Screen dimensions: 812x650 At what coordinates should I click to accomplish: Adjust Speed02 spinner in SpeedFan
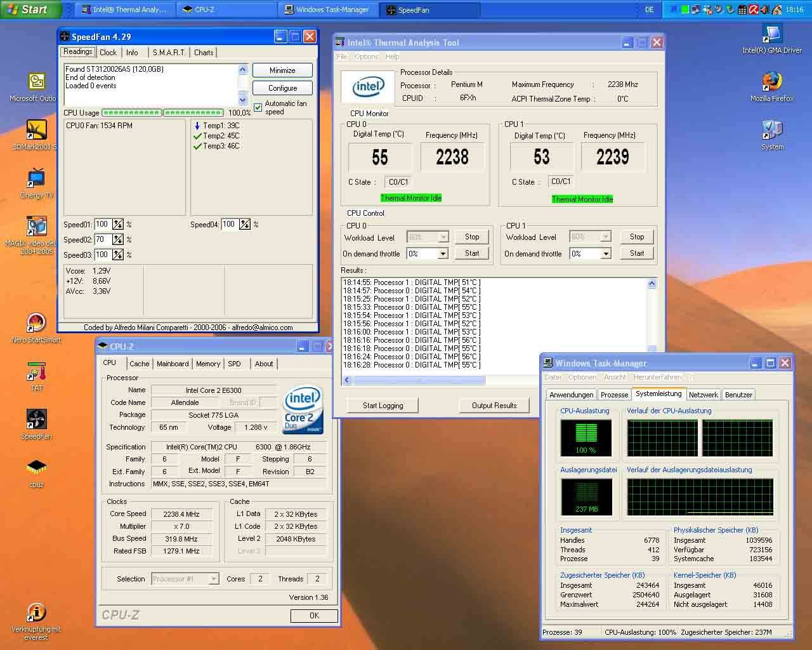(x=118, y=239)
